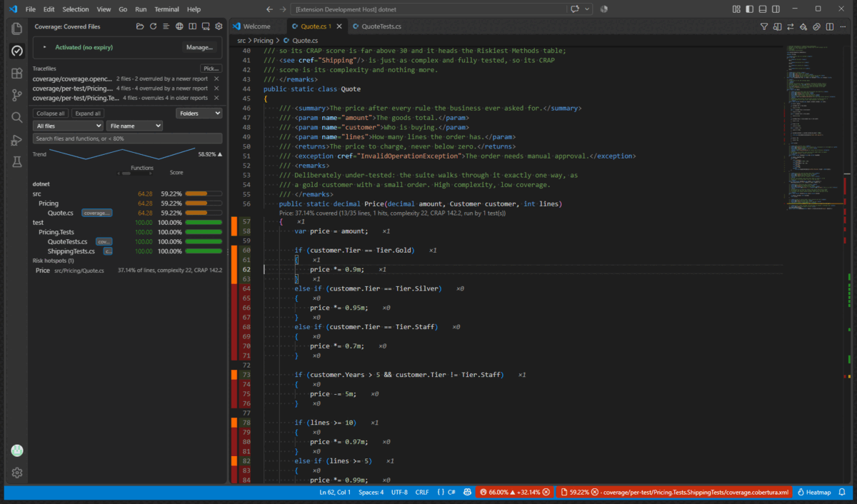Screen dimensions: 857x504
Task: Open the File name sort dropdown
Action: pyautogui.click(x=134, y=126)
